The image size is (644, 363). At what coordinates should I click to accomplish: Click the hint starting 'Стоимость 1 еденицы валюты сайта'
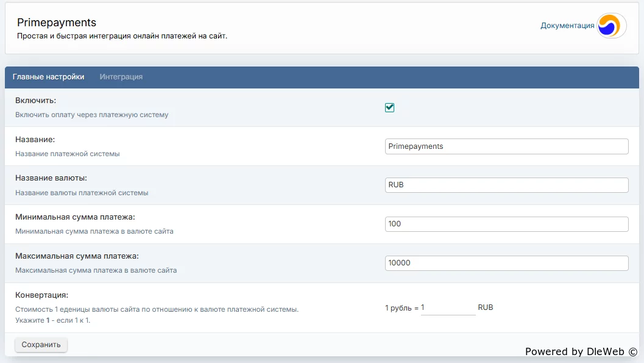point(157,309)
